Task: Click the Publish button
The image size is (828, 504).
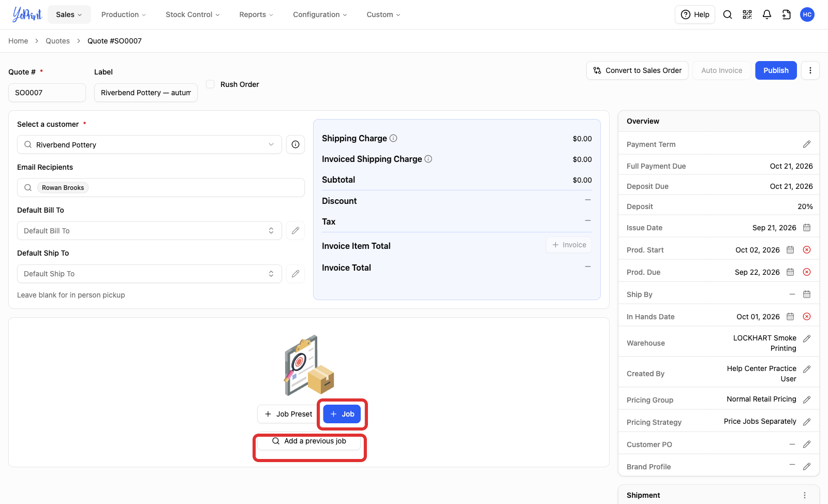Action: pyautogui.click(x=776, y=70)
